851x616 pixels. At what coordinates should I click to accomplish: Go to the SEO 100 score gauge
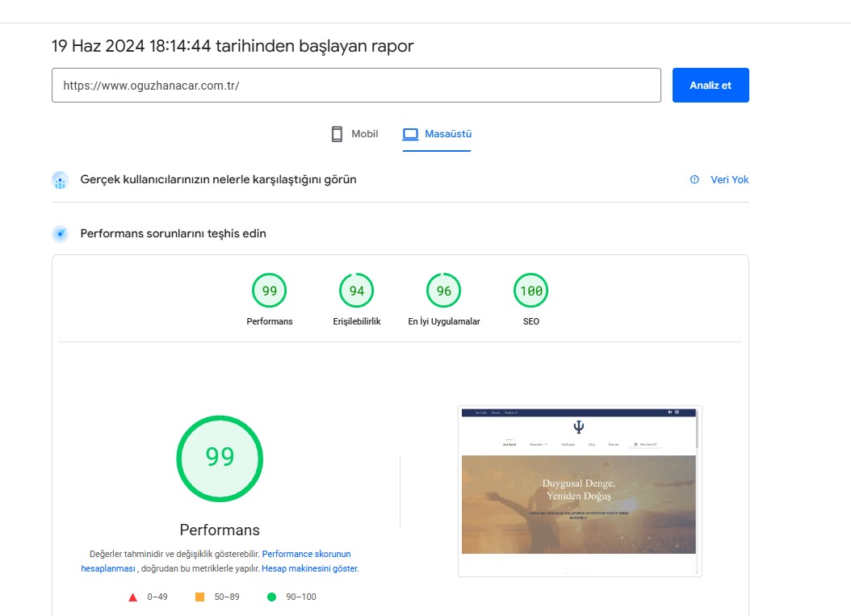pos(530,291)
